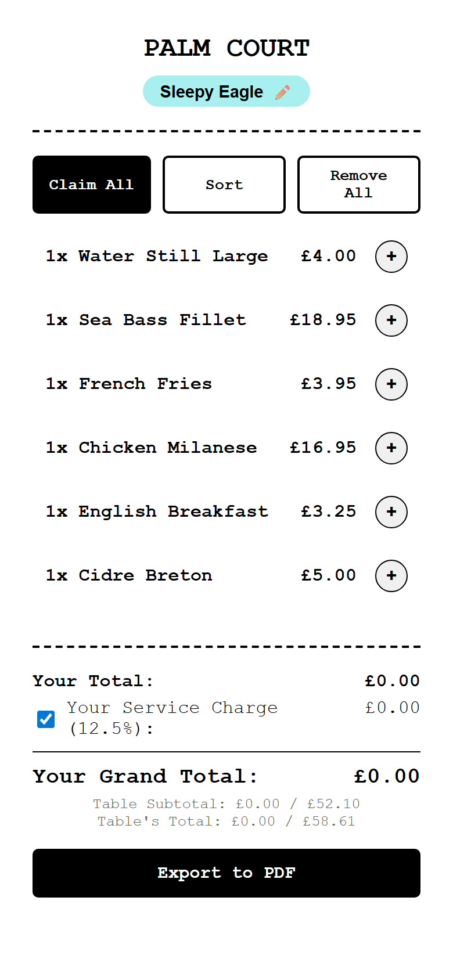The image size is (453, 980).
Task: Click the Chicken Milanese item name
Action: coord(167,448)
